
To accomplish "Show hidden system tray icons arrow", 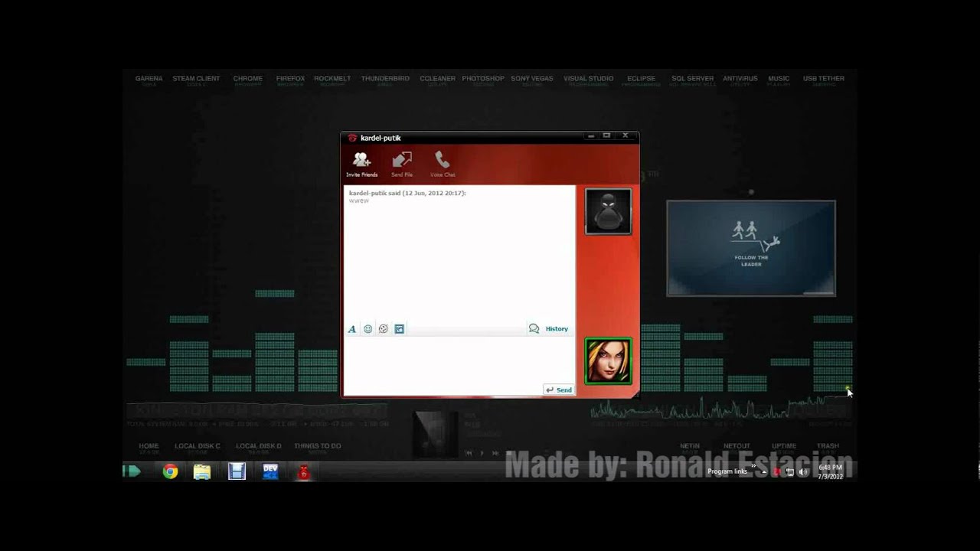I will click(763, 471).
